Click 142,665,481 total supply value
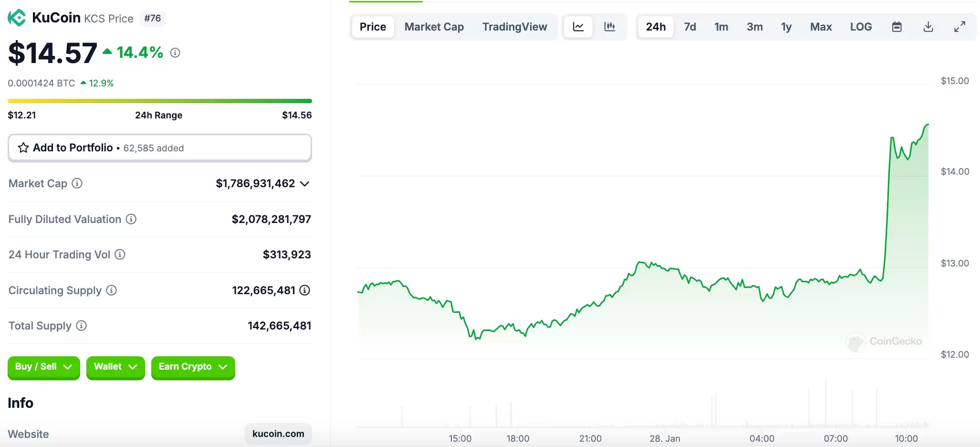Image resolution: width=980 pixels, height=447 pixels. click(x=280, y=326)
